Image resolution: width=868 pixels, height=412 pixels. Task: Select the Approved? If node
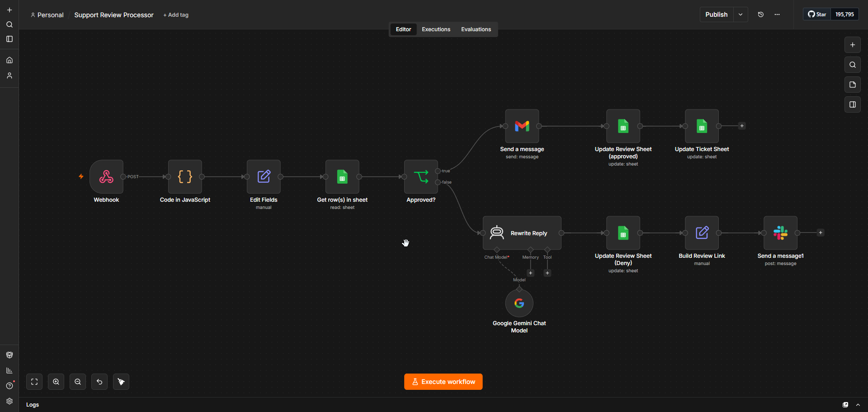(x=421, y=176)
